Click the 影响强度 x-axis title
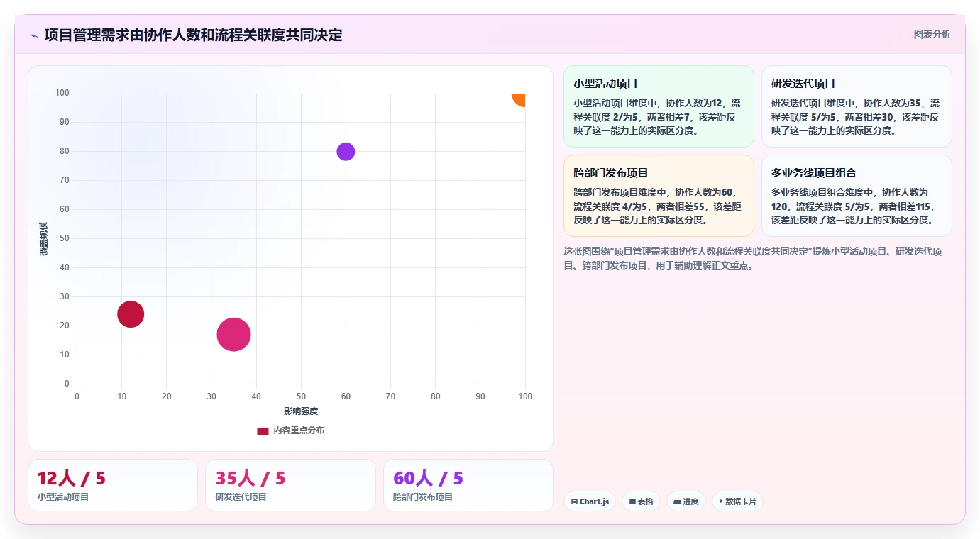The image size is (980, 539). pos(301,411)
